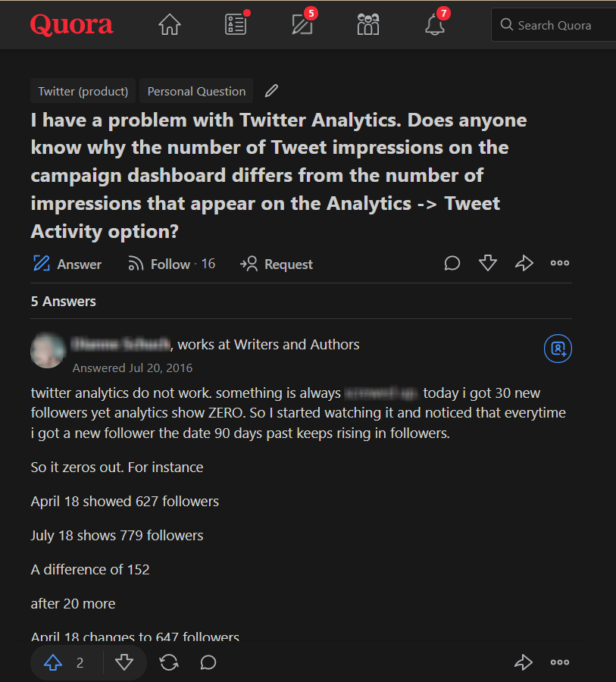Click the Request answers button

[277, 264]
